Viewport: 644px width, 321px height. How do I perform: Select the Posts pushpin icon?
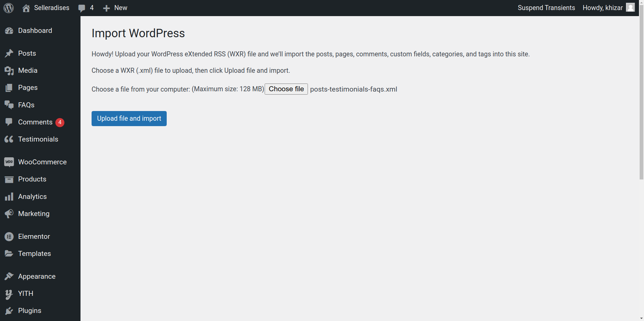(9, 53)
